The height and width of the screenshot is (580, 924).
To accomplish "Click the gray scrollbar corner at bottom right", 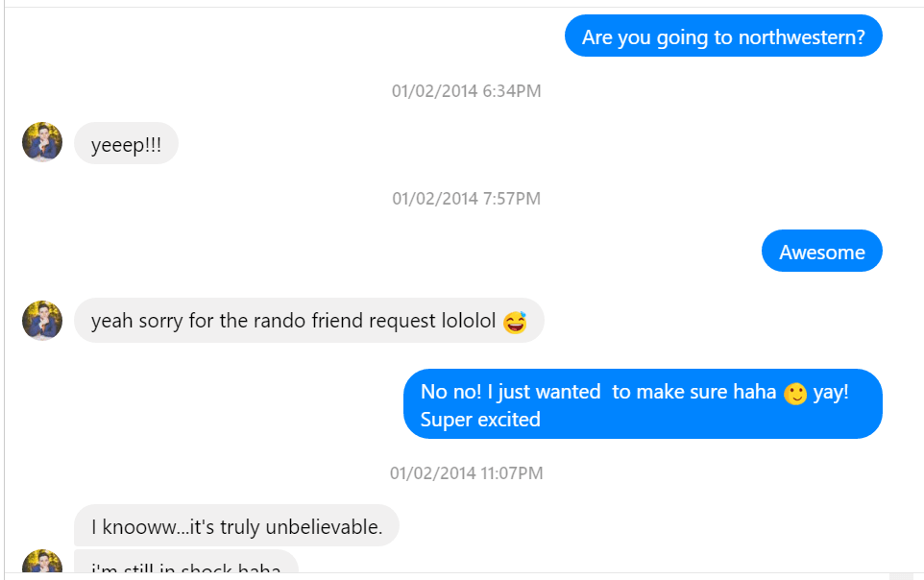I will tap(901, 575).
